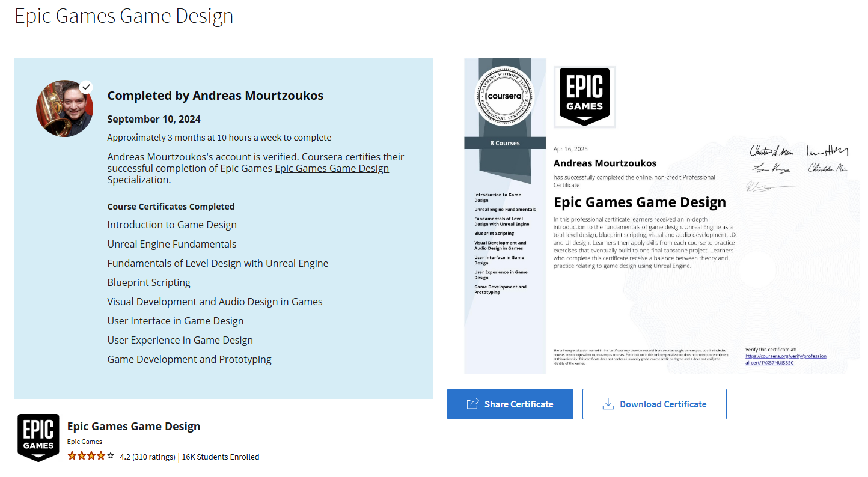Viewport: 868px width, 477px height.
Task: Click "User Interface in Game Design" in the blue list
Action: pyautogui.click(x=176, y=321)
